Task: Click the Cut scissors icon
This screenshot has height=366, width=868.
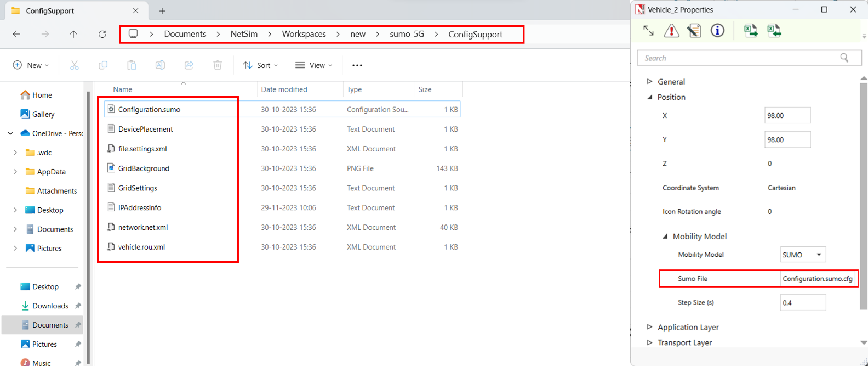Action: click(75, 65)
